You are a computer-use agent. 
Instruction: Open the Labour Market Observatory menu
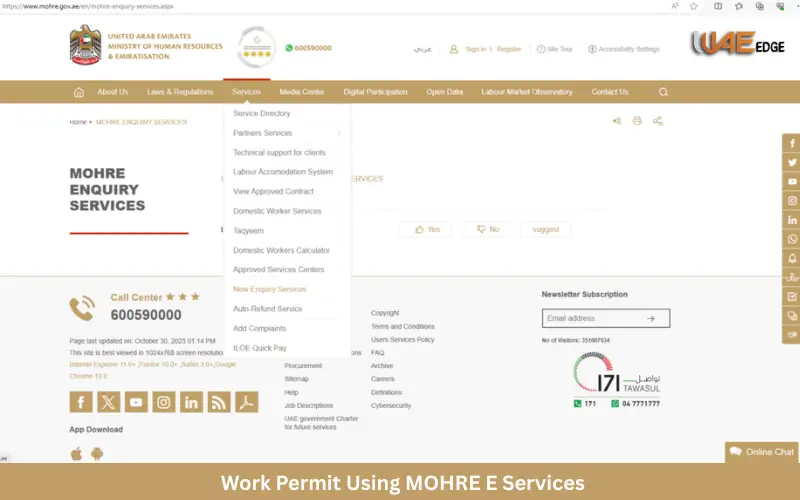[527, 92]
